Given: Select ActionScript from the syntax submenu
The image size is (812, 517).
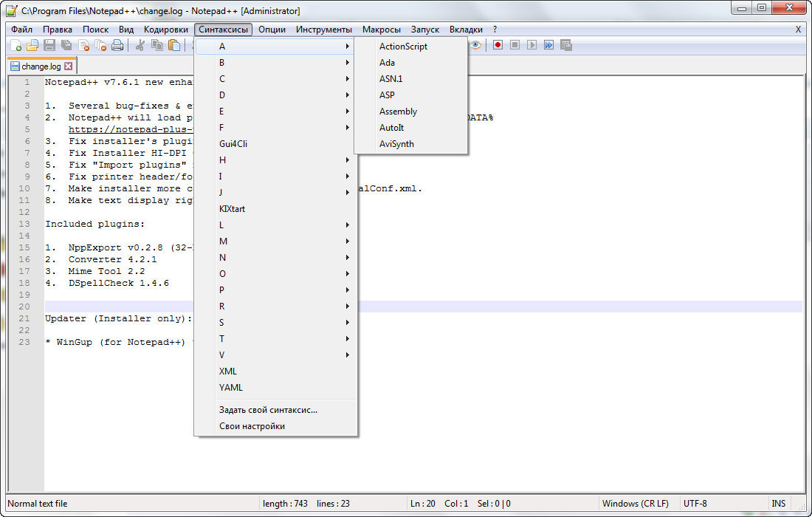Looking at the screenshot, I should (403, 47).
